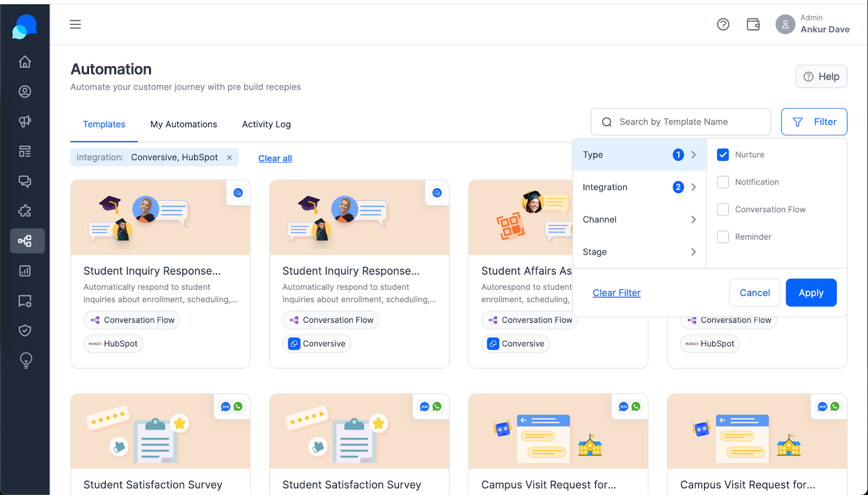Viewport: 868px width, 495px height.
Task: Open the wallet icon in header
Action: tap(753, 24)
